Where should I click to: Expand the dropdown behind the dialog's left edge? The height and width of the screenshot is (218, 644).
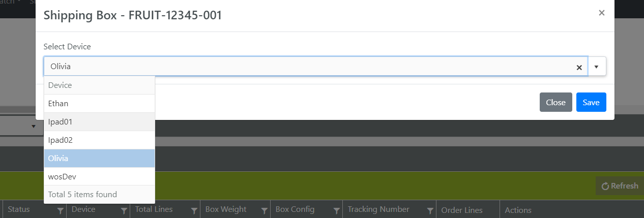coord(34,126)
